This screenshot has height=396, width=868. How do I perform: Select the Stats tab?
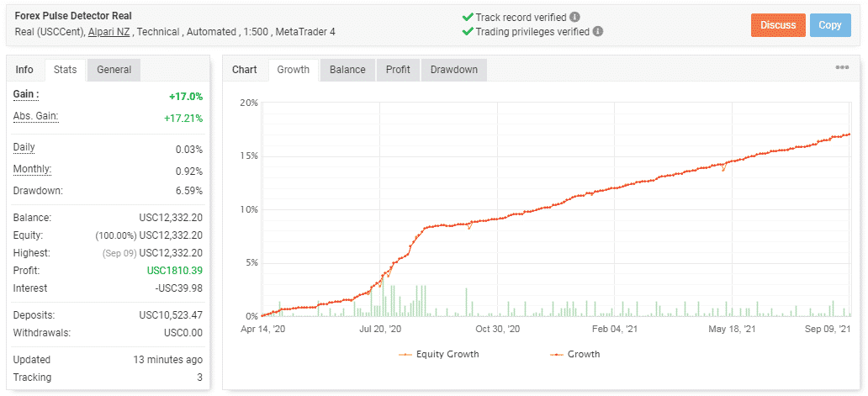[x=66, y=70]
